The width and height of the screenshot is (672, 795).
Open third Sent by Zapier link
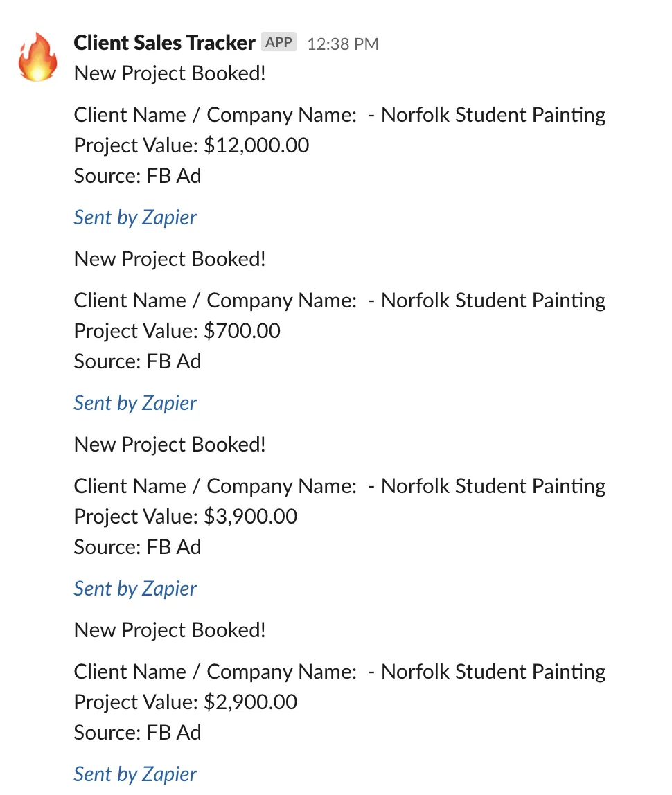pyautogui.click(x=135, y=589)
